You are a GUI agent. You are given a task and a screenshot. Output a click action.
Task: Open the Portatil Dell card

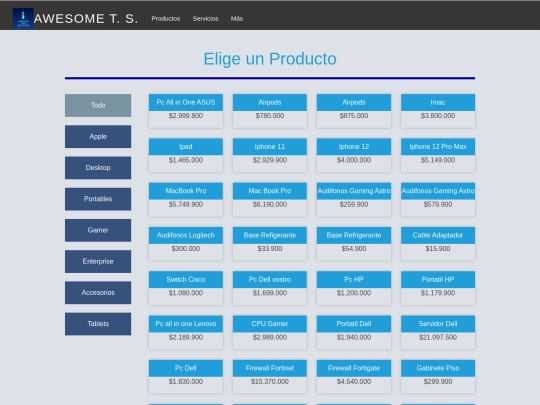coord(354,332)
